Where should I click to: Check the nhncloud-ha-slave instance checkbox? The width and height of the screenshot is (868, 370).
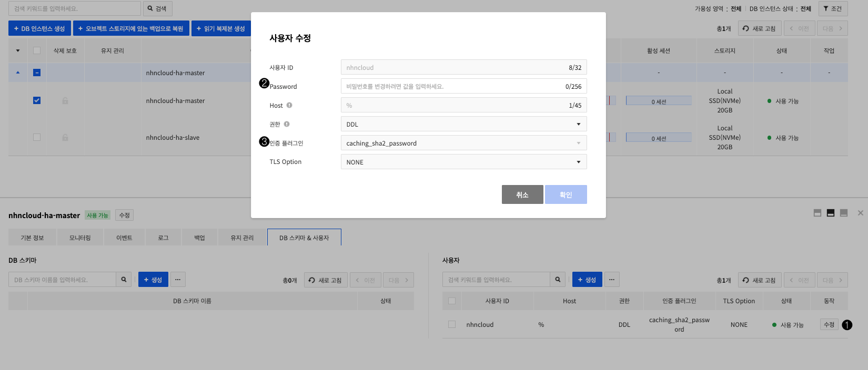(x=37, y=137)
